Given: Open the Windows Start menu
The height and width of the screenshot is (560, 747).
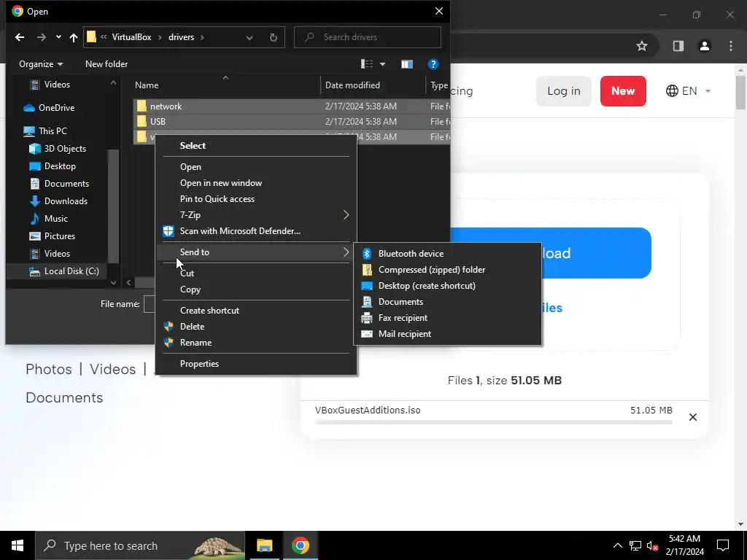Looking at the screenshot, I should pos(18,545).
